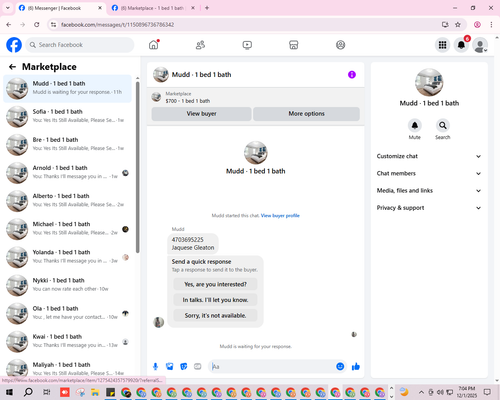Open the Windows notification center
The width and height of the screenshot is (500, 400).
tap(487, 392)
